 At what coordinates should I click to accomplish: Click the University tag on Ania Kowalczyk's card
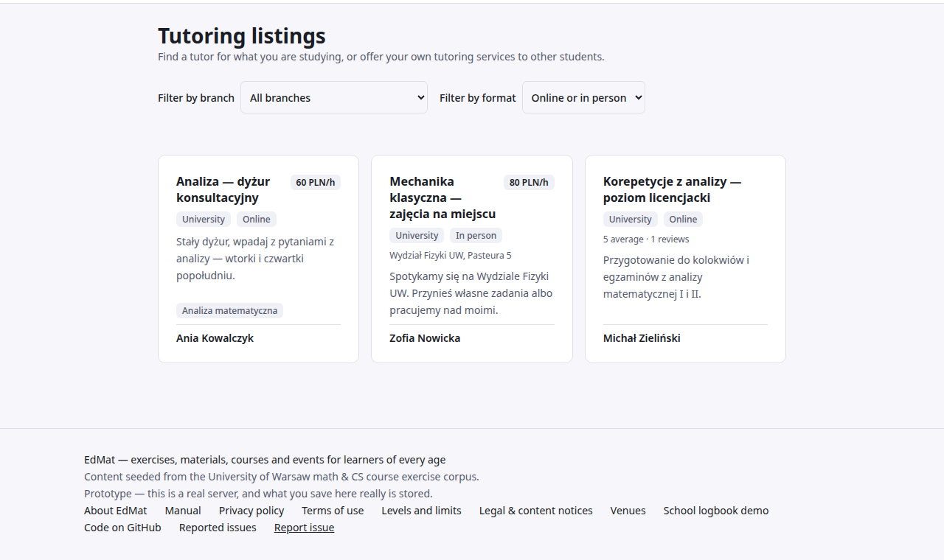(x=204, y=219)
